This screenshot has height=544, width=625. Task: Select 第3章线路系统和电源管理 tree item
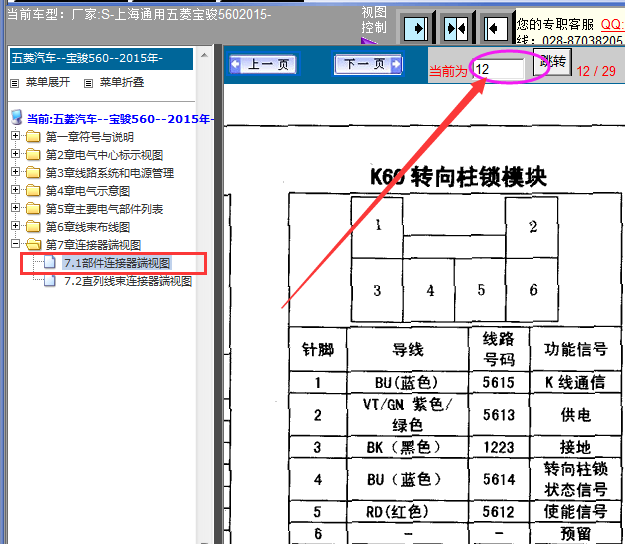pos(110,173)
